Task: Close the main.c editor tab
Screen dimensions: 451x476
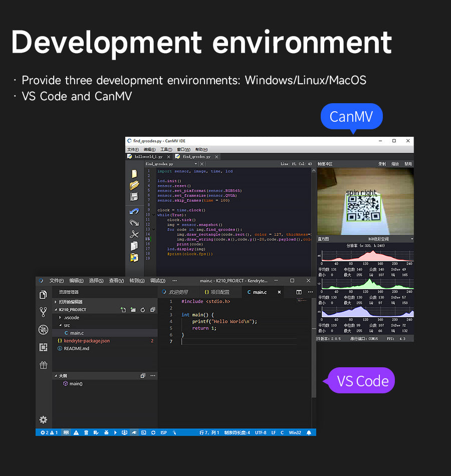Action: point(279,292)
